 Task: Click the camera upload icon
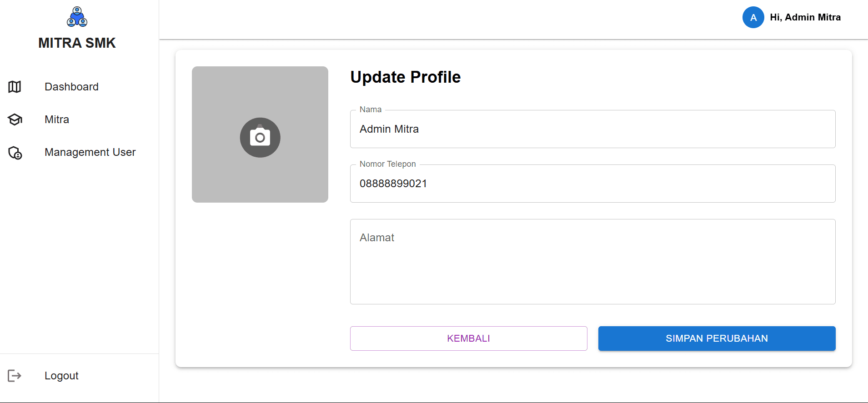click(260, 137)
